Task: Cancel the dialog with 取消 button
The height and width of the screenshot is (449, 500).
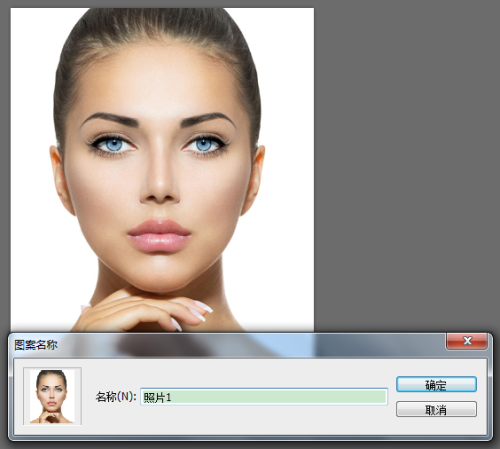Action: point(436,409)
